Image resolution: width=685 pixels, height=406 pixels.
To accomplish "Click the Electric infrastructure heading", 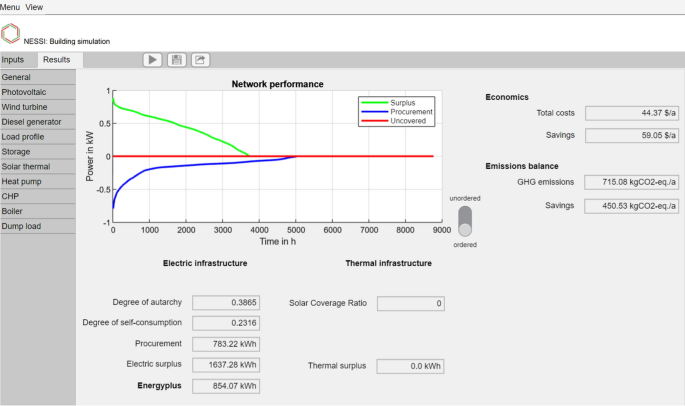I will 205,263.
